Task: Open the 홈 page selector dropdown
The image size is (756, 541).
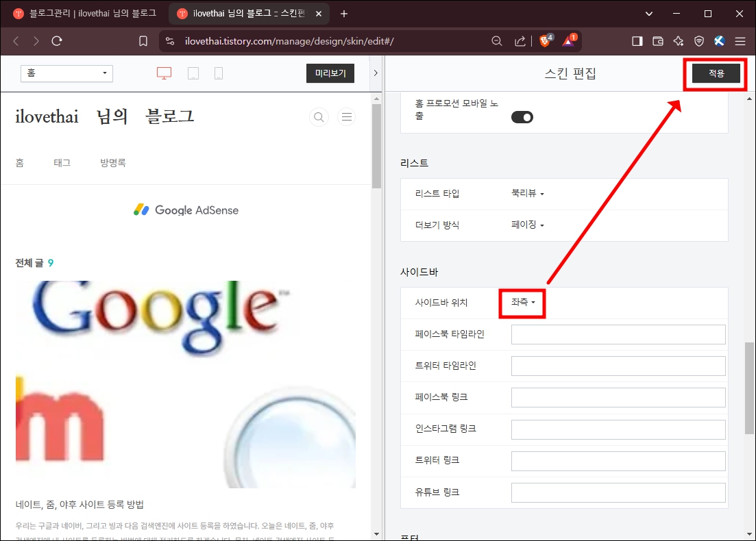Action: point(66,73)
